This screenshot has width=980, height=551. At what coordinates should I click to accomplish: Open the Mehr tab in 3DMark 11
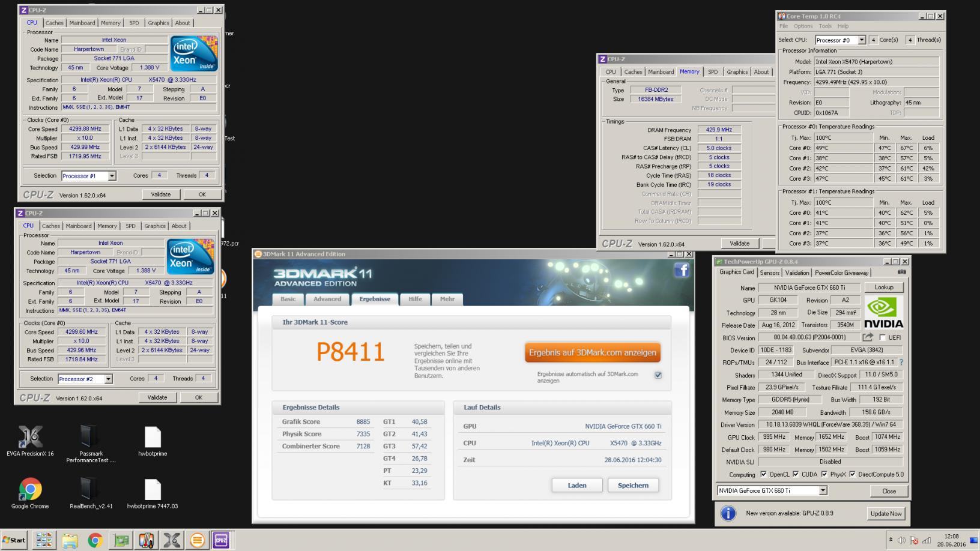tap(447, 299)
